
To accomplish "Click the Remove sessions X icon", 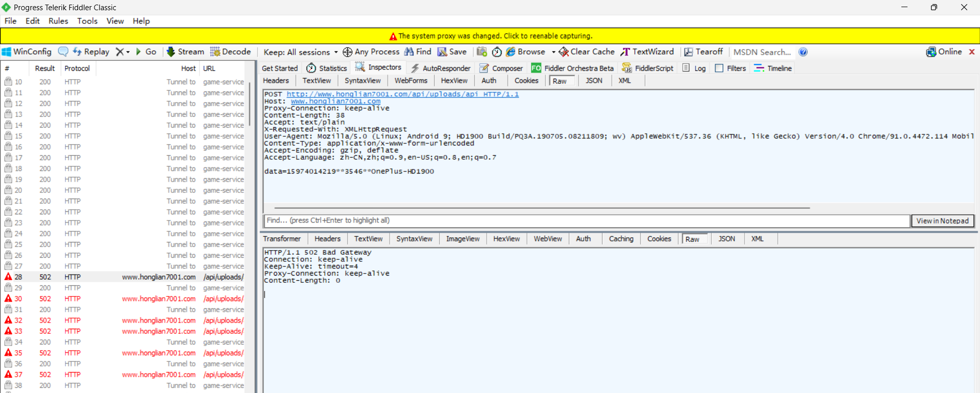I will point(119,52).
